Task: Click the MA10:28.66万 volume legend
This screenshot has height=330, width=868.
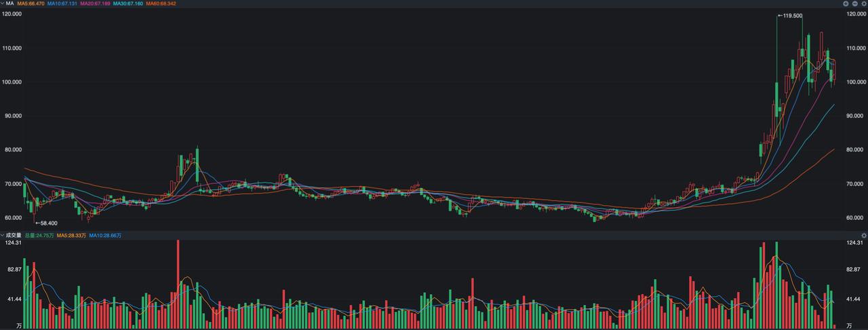Action: click(106, 235)
